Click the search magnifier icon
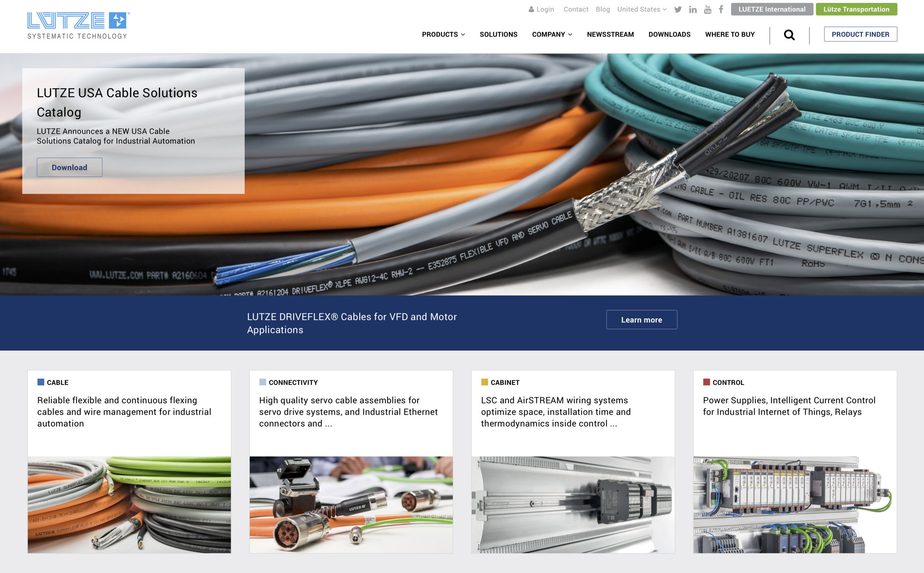 tap(789, 35)
